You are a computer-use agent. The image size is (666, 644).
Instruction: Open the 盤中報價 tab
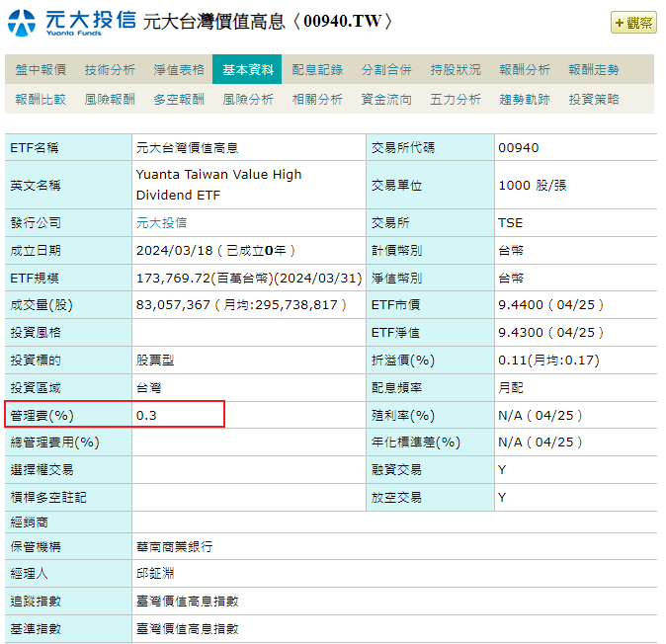tap(41, 69)
